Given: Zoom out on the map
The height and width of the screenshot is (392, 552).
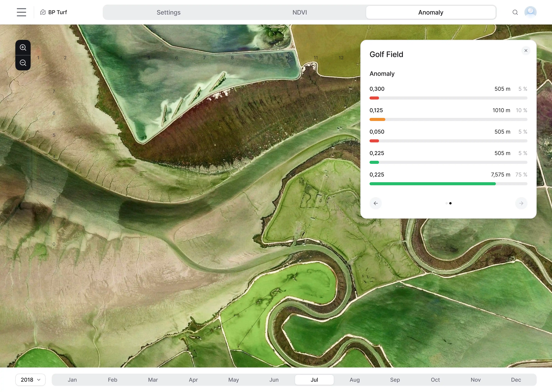Looking at the screenshot, I should point(23,63).
